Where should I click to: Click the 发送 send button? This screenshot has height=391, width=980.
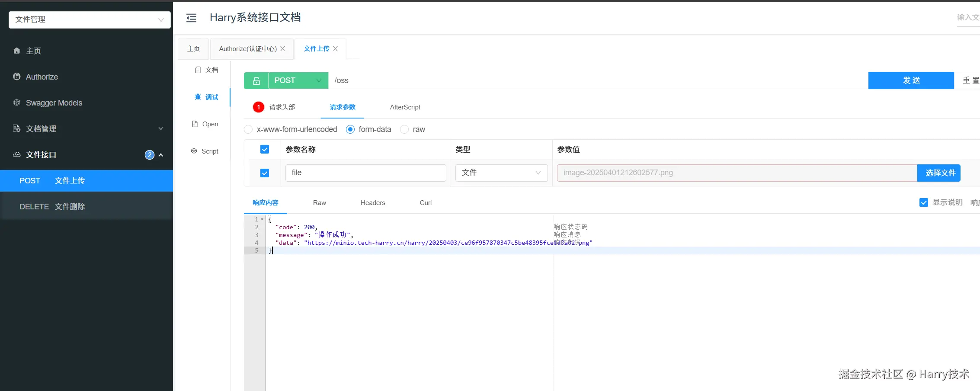pyautogui.click(x=911, y=80)
